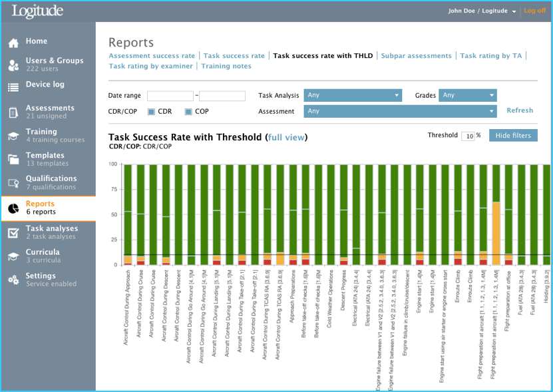Click the '13 templates' subtitle
This screenshot has width=553, height=392.
(47, 163)
